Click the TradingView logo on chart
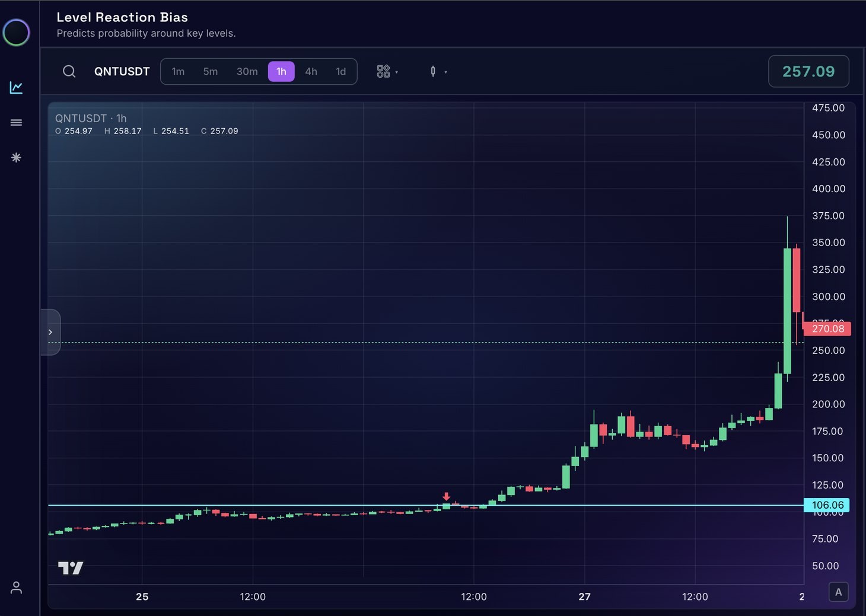 71,568
